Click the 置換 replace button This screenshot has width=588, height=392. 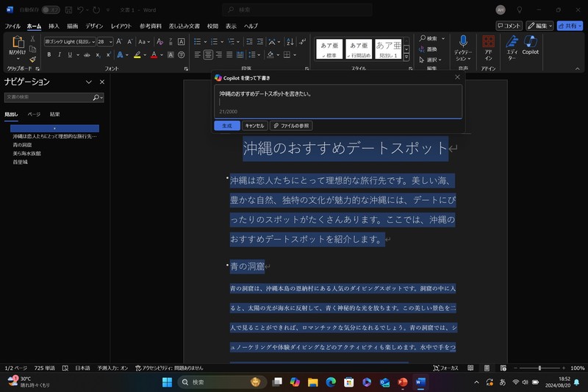(429, 49)
